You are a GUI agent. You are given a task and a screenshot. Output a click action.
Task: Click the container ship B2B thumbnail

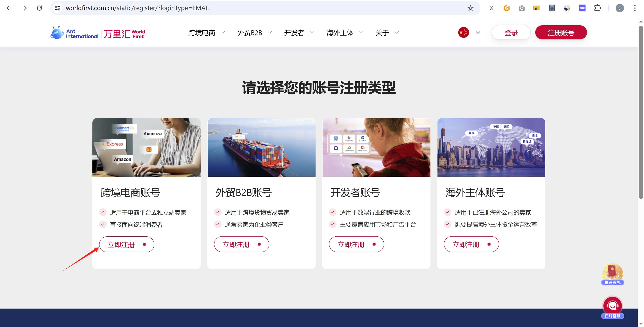[x=261, y=147]
